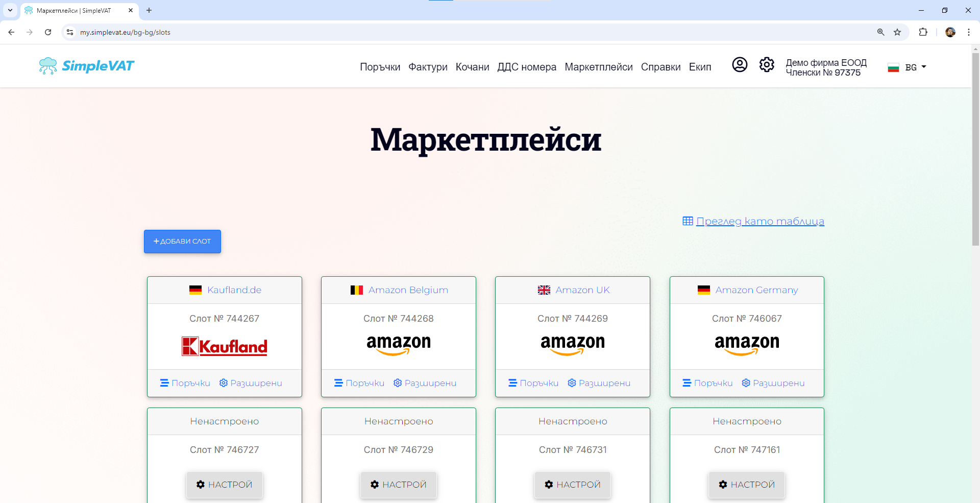Open Поръчки for the Amazon UK slot
The image size is (980, 503).
coord(533,383)
